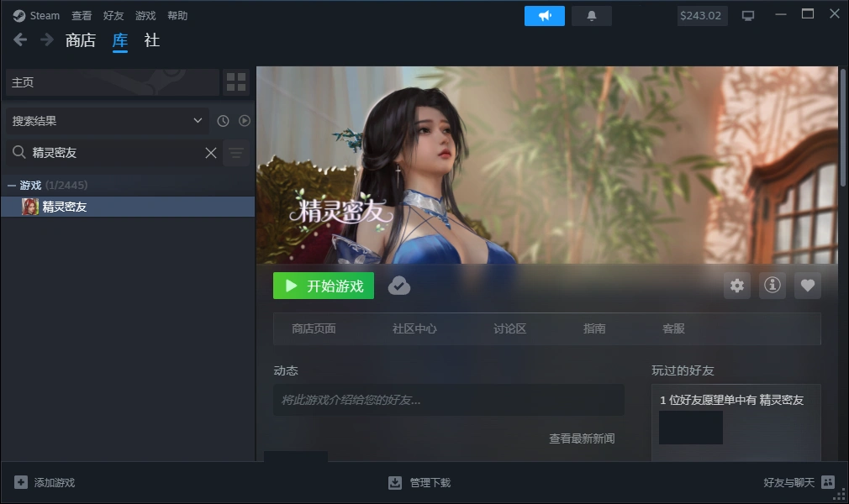Open the 社区中心 link
The image size is (849, 504).
pos(414,328)
